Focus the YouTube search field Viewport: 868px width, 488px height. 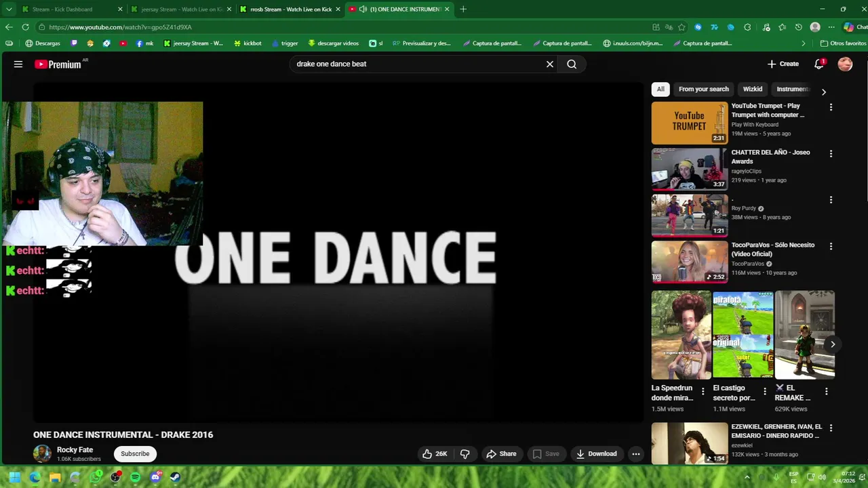417,64
